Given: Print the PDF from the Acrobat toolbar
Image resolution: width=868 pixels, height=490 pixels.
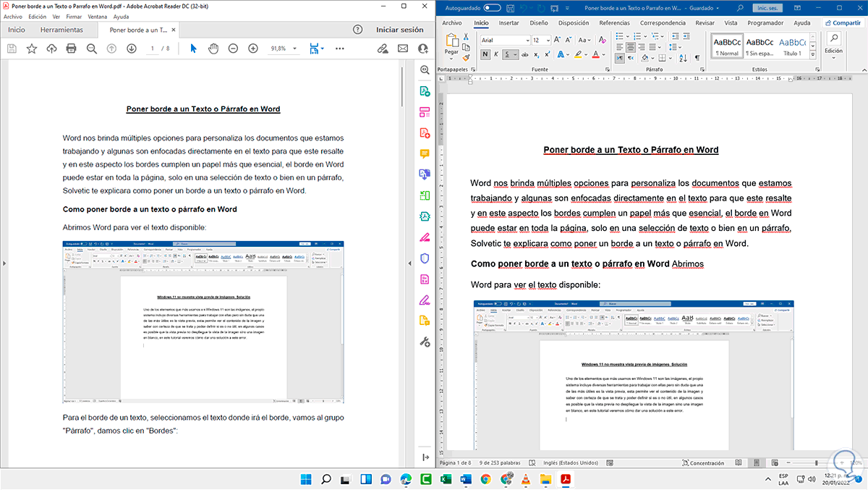Looking at the screenshot, I should pos(71,48).
